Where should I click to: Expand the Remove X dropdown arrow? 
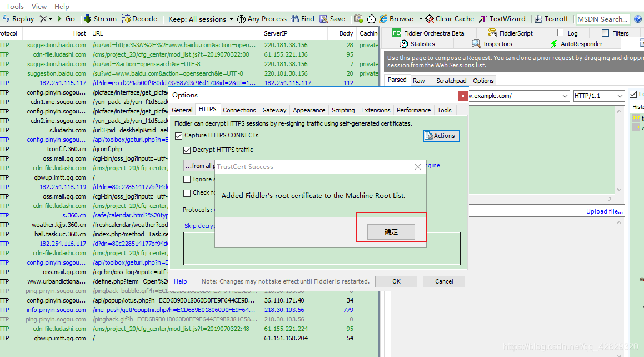tap(50, 19)
